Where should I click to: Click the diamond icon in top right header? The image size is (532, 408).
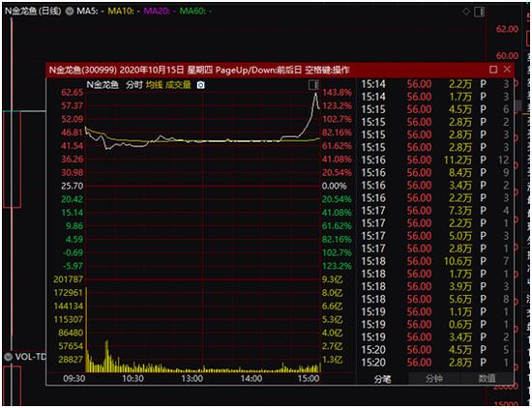(x=466, y=12)
